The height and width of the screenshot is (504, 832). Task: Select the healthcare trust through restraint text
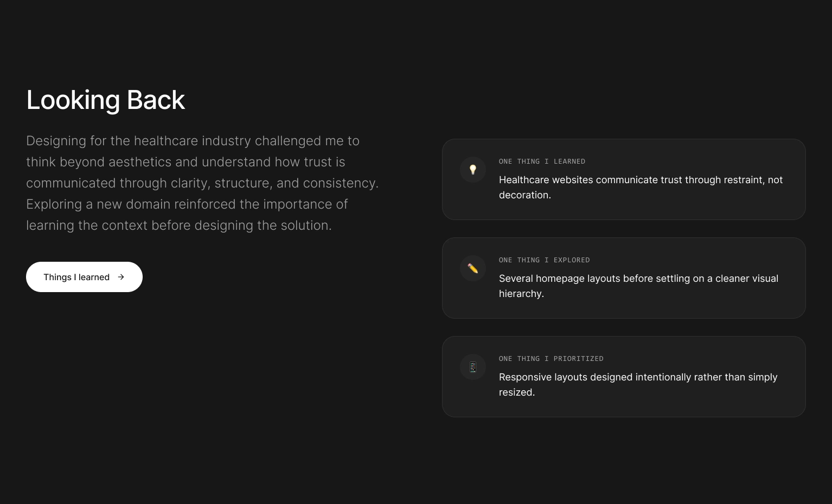click(x=641, y=187)
